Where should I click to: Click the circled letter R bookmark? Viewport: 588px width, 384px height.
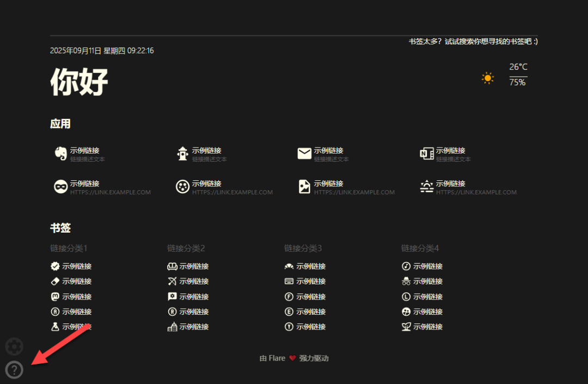pos(188,312)
